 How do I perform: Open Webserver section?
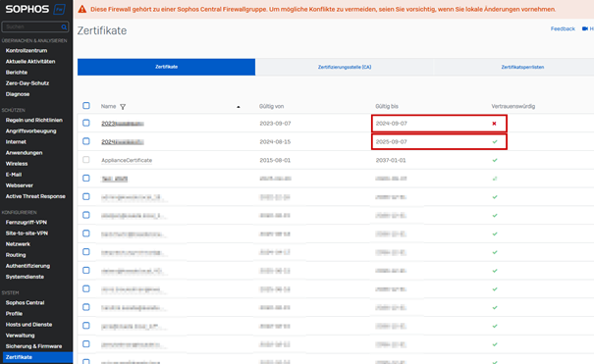pyautogui.click(x=20, y=185)
